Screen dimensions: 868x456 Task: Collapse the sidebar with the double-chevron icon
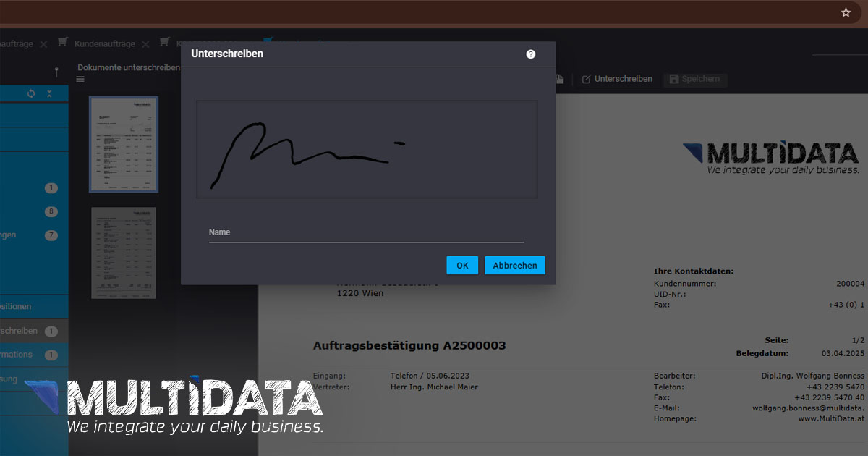pos(49,93)
